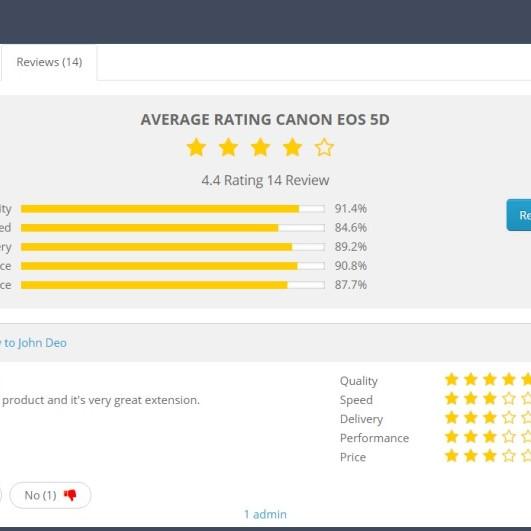531x531 pixels.
Task: Click the 'Price' review label
Action: point(353,457)
